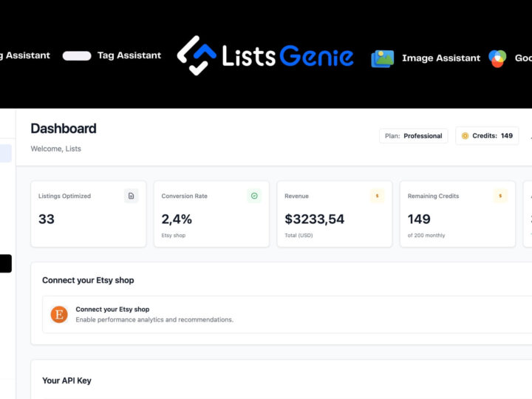Click the Connect your Etsy shop section heading
Viewport: 532px width, 399px height.
pyautogui.click(x=88, y=280)
